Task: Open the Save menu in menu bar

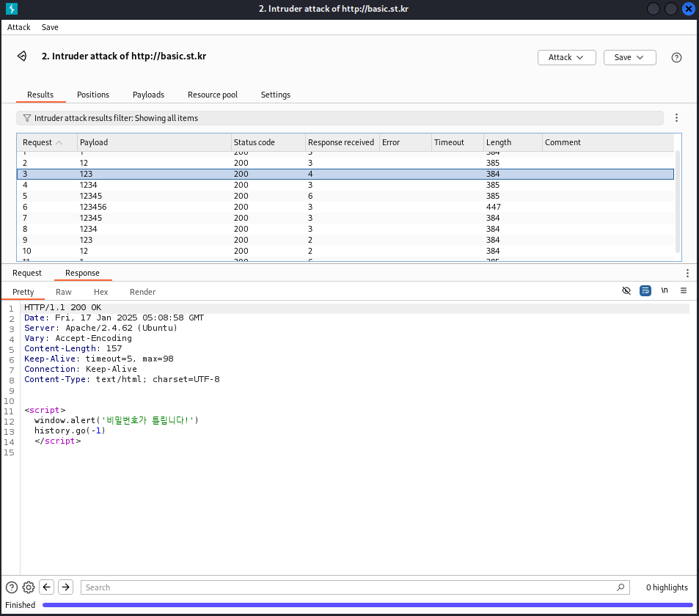Action: click(50, 27)
